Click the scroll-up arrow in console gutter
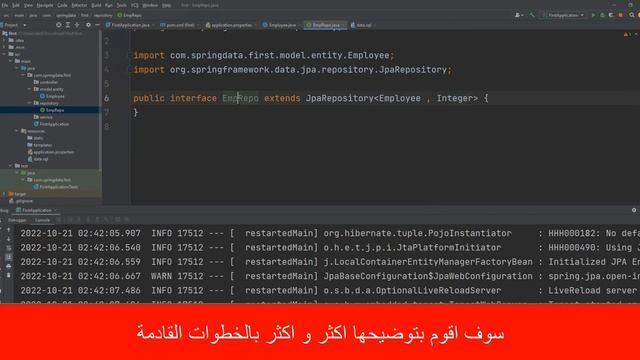Image resolution: width=640 pixels, height=360 pixels. point(9,230)
